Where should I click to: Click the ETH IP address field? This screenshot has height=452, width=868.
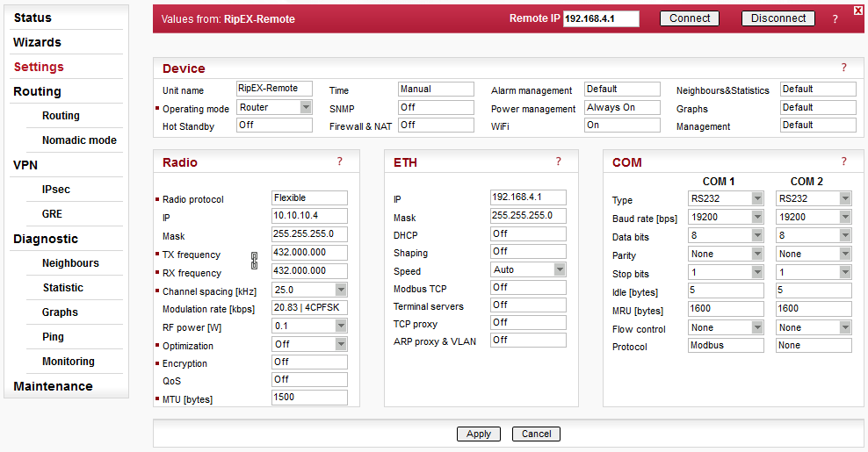coord(528,197)
